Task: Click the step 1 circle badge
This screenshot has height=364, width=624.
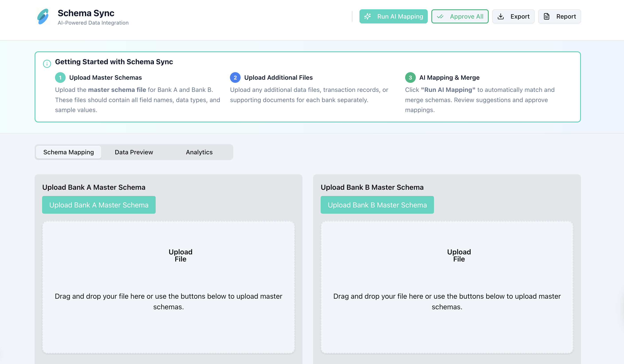Action: tap(60, 78)
